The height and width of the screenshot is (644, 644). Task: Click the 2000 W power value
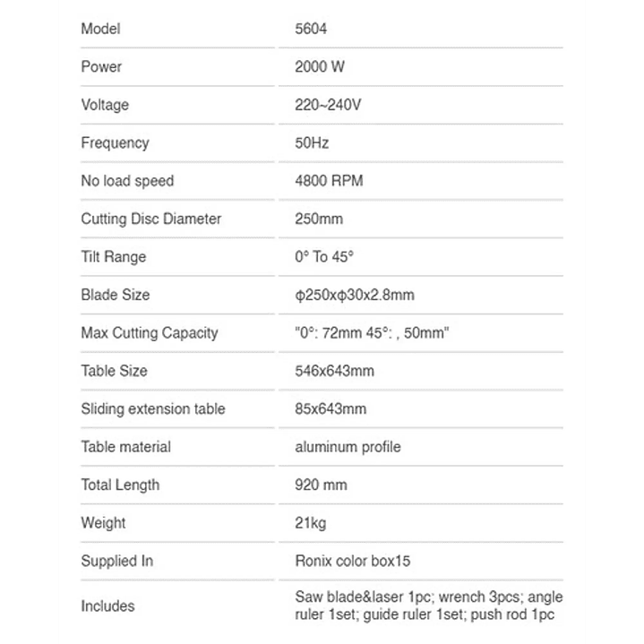coord(321,67)
